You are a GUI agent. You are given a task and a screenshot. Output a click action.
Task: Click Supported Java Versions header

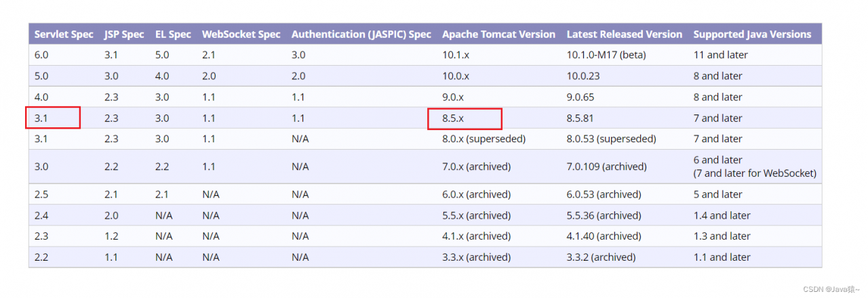point(752,34)
